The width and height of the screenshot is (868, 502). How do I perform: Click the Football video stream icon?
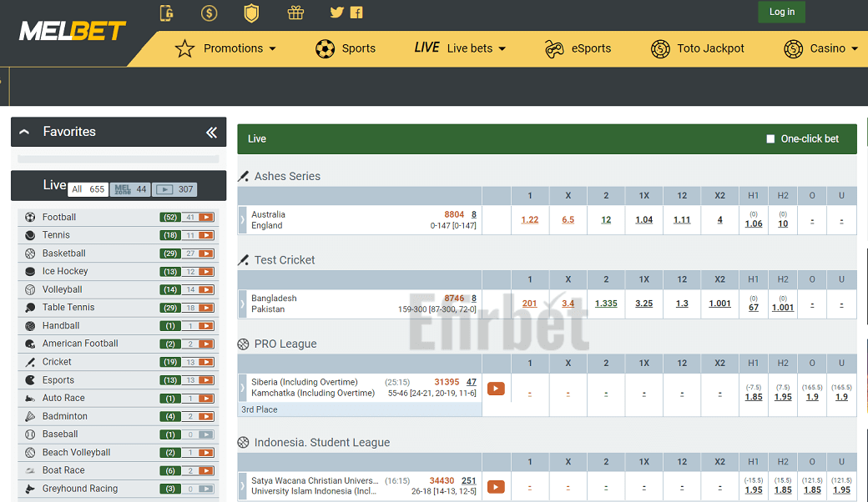click(206, 218)
